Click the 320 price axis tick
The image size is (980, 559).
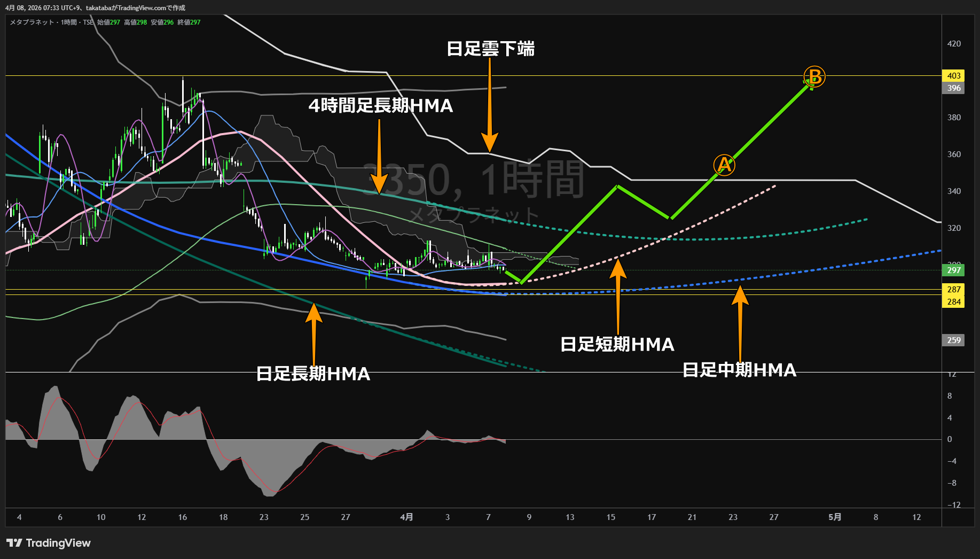[954, 228]
